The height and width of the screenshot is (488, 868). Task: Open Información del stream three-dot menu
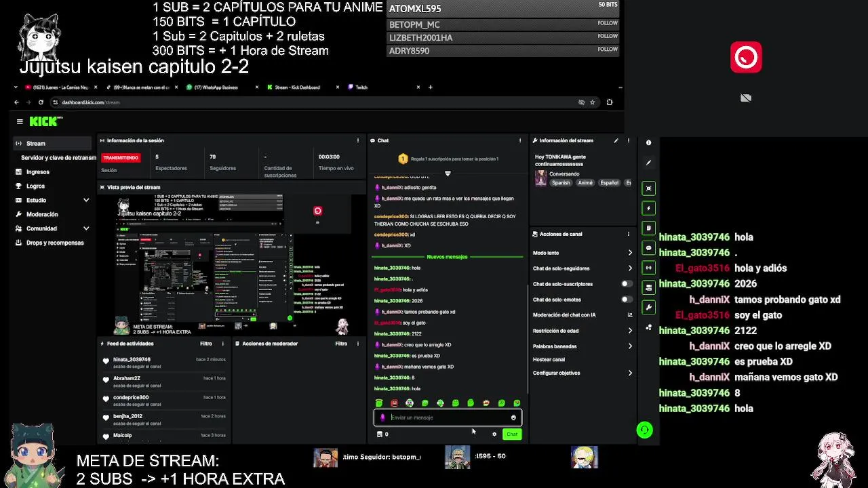coord(629,140)
